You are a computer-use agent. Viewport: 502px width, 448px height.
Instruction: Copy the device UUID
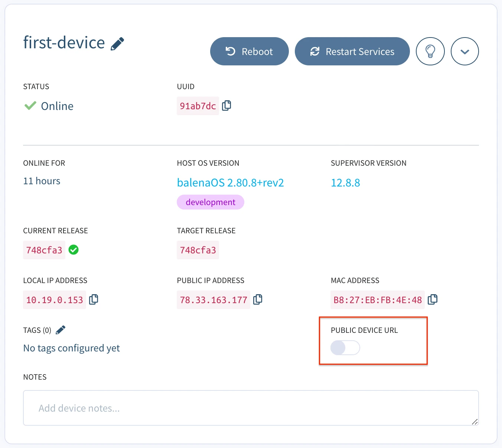click(x=226, y=105)
